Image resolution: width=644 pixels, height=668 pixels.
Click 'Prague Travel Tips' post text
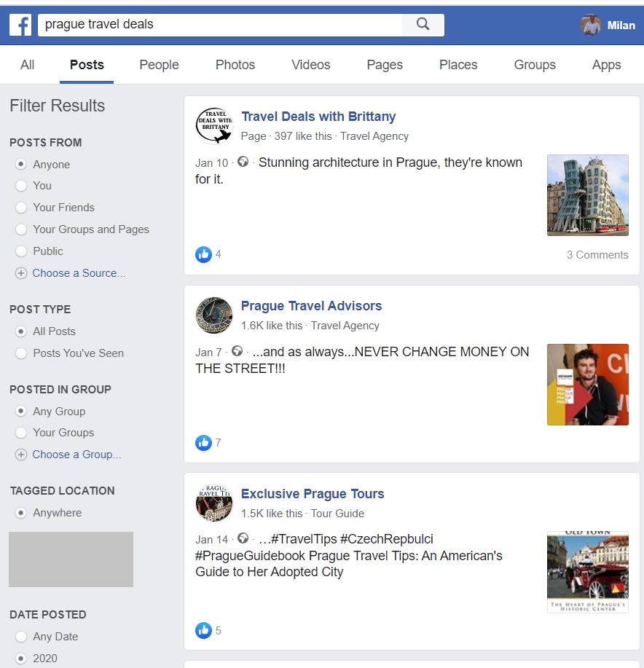(349, 556)
